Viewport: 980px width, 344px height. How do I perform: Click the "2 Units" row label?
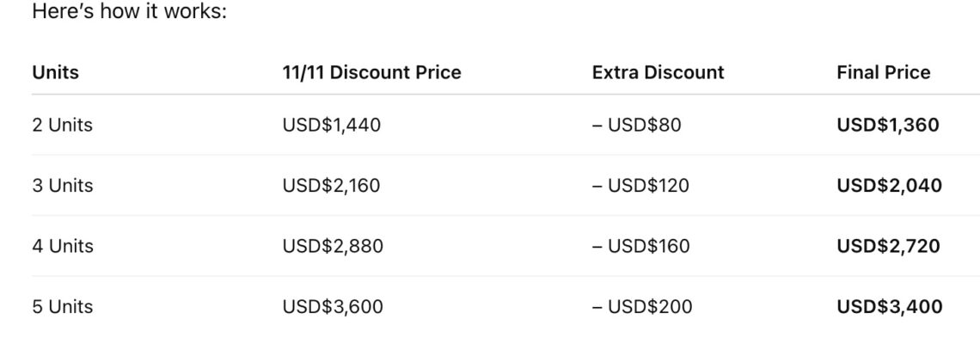tap(62, 126)
